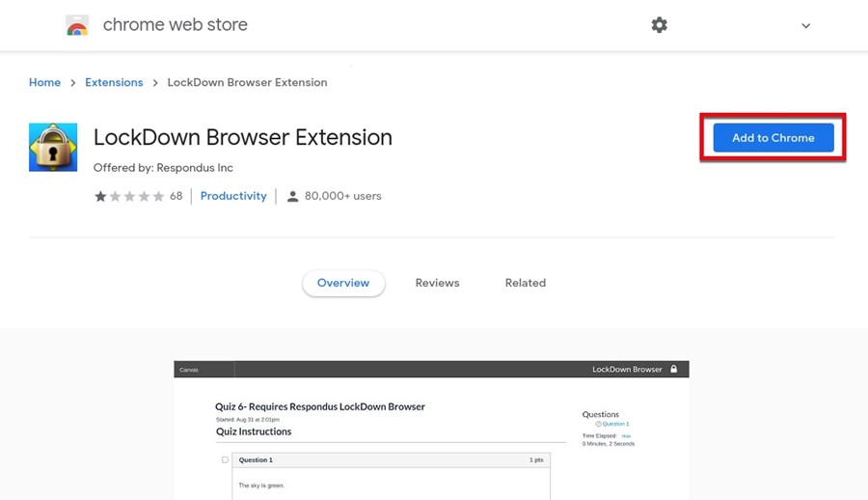
Task: Tick the Question 1 checkbox in preview
Action: (225, 459)
